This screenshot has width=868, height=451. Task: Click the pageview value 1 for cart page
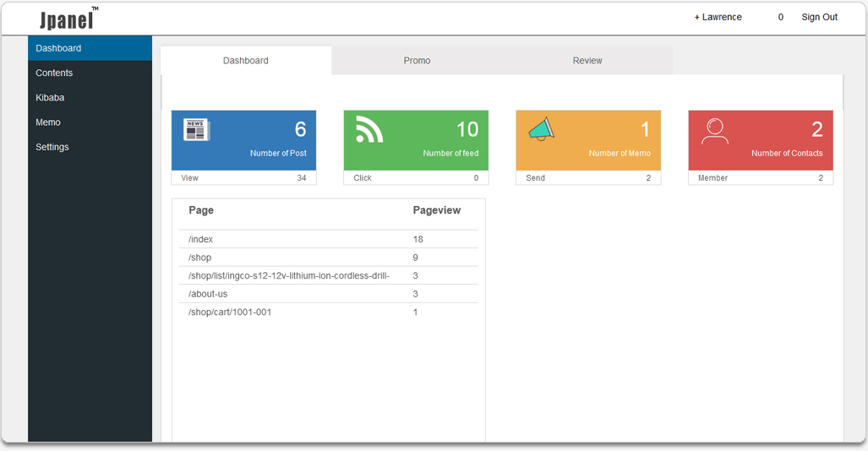coord(415,312)
